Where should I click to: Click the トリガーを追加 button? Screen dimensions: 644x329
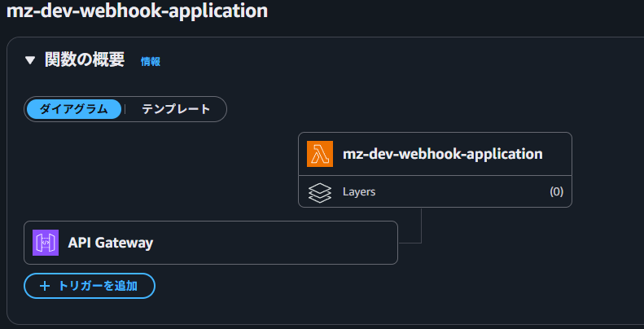click(x=90, y=286)
